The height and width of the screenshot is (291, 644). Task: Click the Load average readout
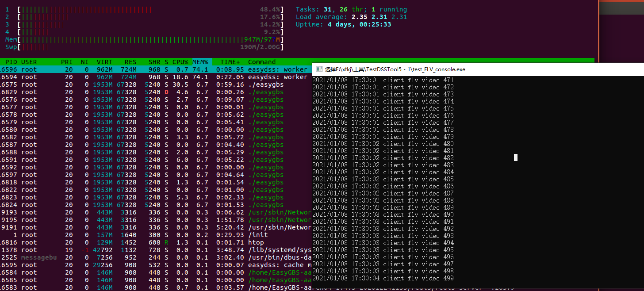click(351, 17)
